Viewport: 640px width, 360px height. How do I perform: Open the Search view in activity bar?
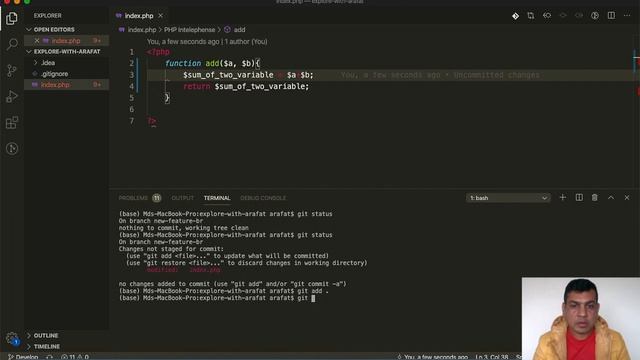tap(12, 44)
